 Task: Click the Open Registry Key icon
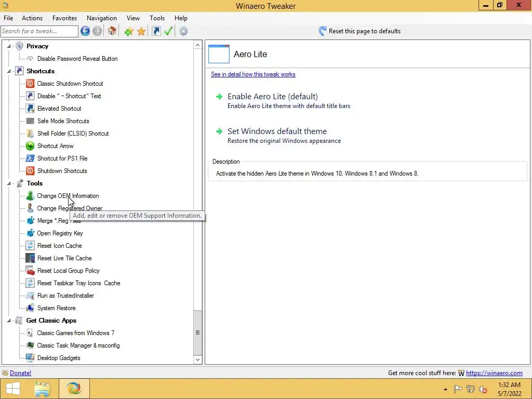(30, 233)
